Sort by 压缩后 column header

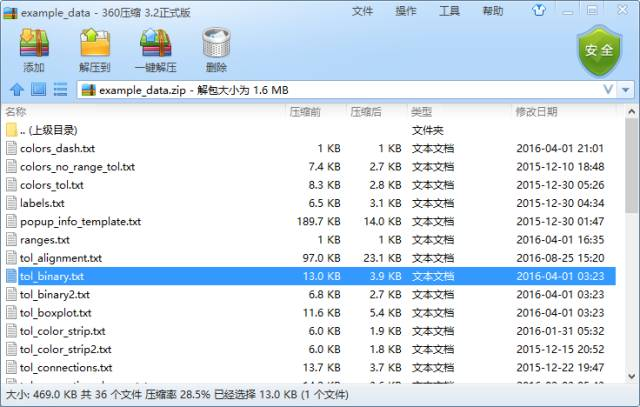pos(366,111)
